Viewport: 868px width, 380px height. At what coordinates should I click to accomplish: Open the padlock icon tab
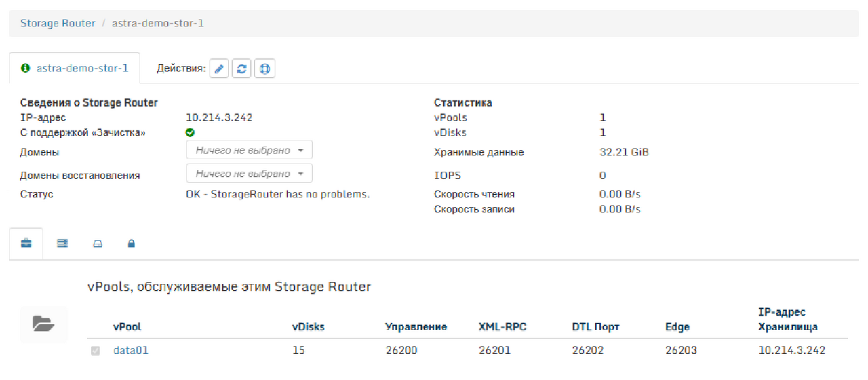(x=132, y=244)
